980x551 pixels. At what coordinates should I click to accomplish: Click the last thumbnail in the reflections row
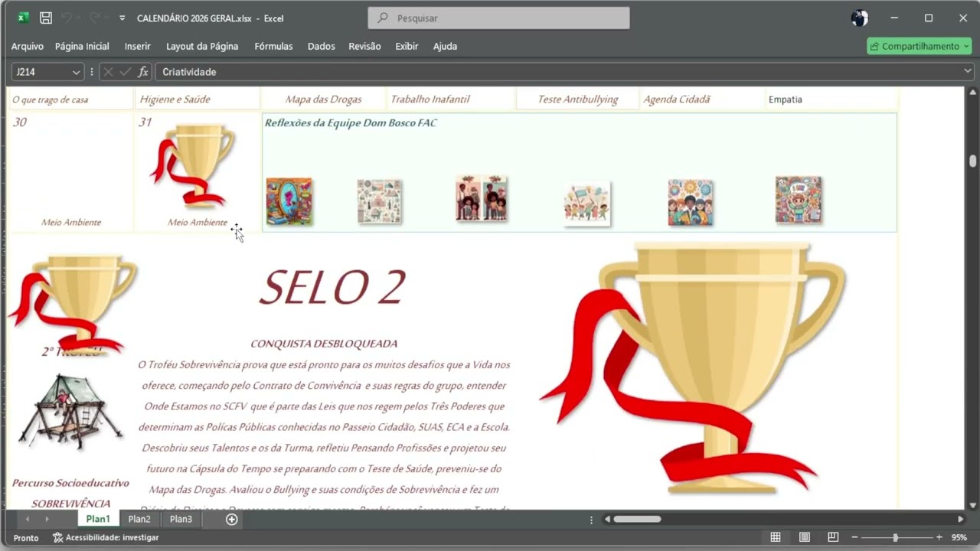click(x=799, y=200)
